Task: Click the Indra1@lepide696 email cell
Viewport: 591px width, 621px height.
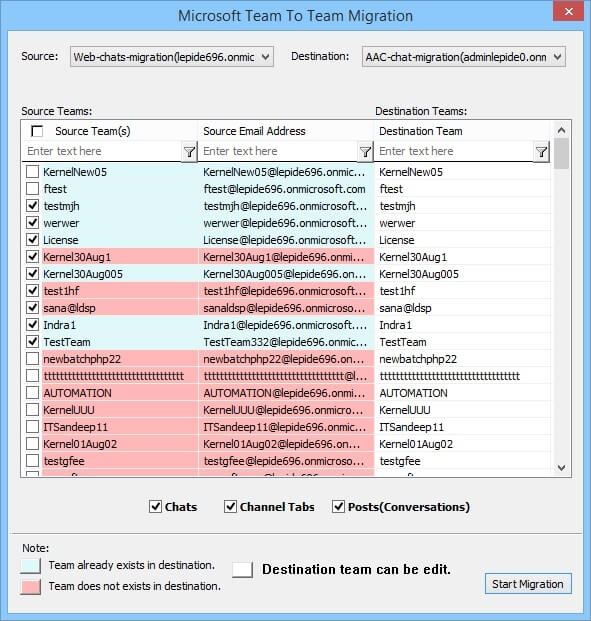Action: coord(286,325)
